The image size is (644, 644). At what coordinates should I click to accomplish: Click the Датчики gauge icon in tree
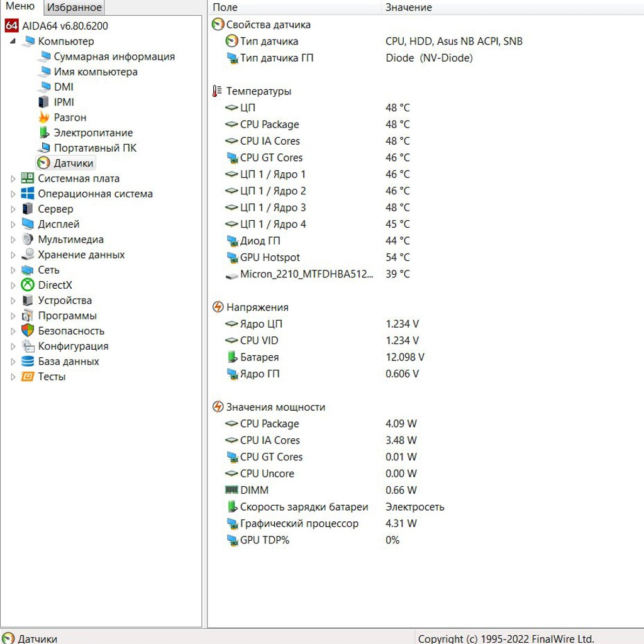(x=43, y=163)
